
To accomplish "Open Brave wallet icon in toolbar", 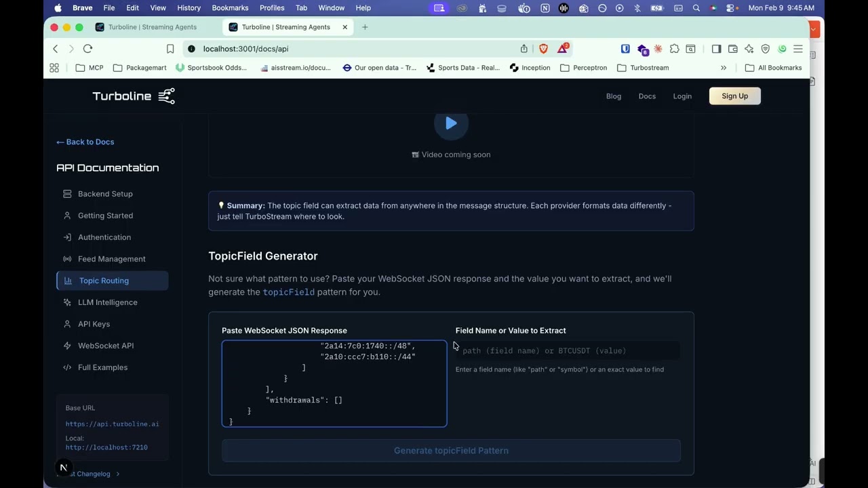I will (732, 49).
